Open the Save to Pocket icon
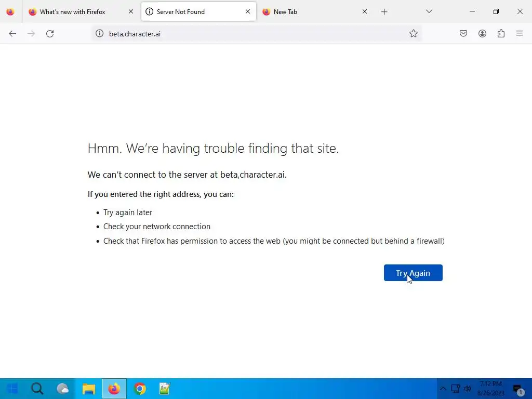The image size is (532, 399). tap(463, 33)
